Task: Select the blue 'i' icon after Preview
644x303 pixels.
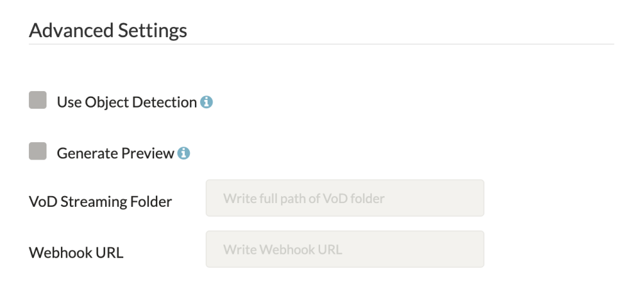Action: 184,153
